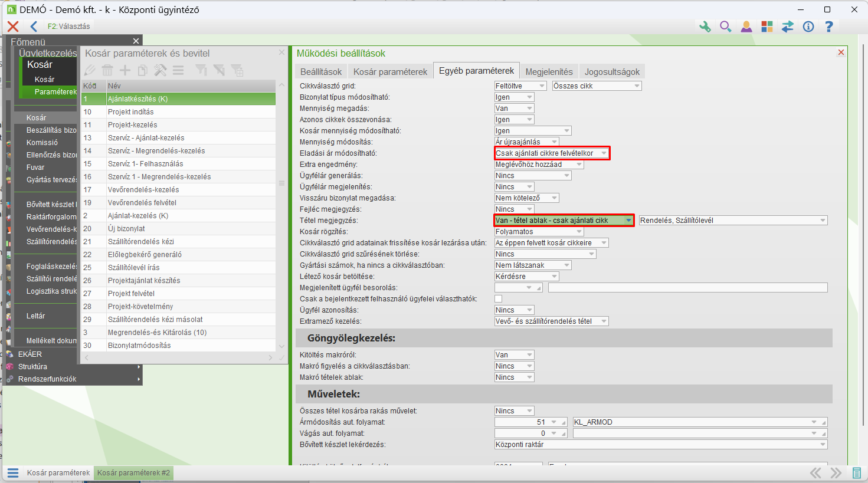
Task: Switch to bottom 'Kosár paraméterek #2' tab
Action: pyautogui.click(x=133, y=473)
